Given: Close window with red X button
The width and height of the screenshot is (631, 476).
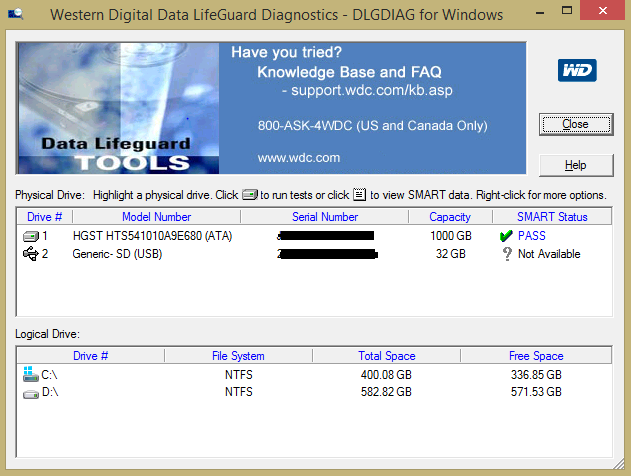Looking at the screenshot, I should coord(602,10).
